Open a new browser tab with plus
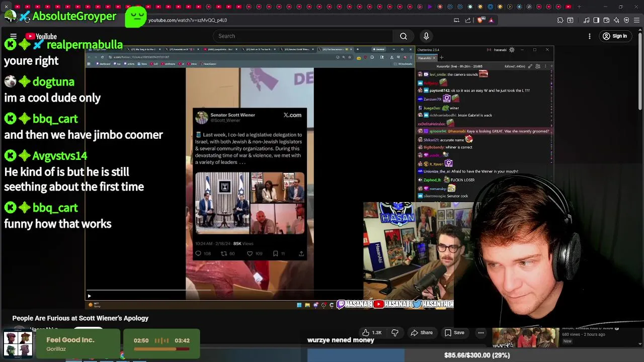Viewport: 644px width, 362px height. click(579, 7)
